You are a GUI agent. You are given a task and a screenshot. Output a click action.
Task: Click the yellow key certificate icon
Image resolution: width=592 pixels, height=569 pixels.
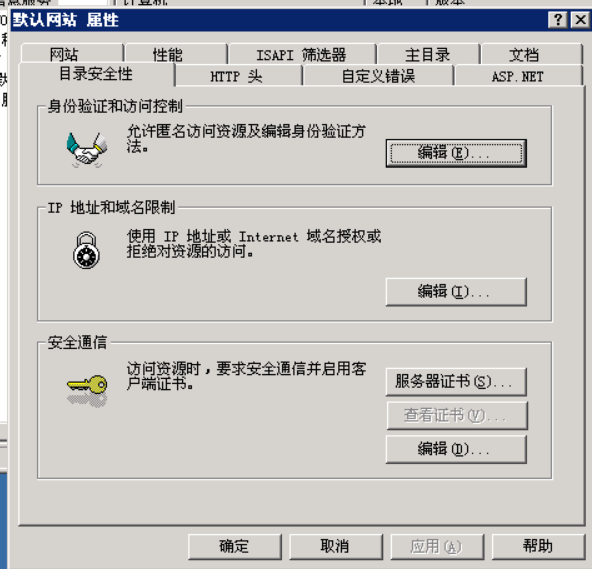(87, 391)
